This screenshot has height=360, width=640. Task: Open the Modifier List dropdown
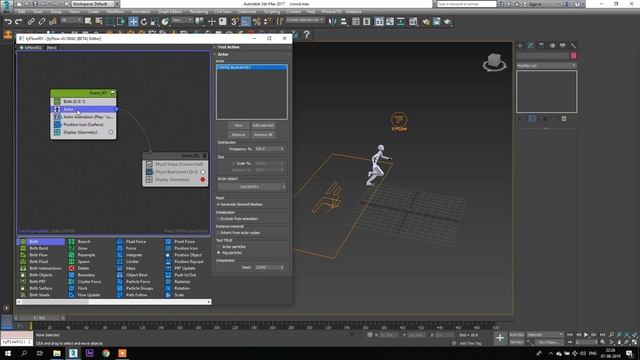(x=547, y=65)
